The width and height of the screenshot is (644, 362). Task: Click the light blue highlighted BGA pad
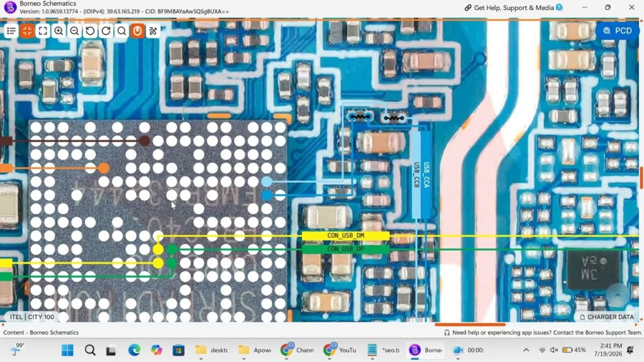tap(267, 182)
